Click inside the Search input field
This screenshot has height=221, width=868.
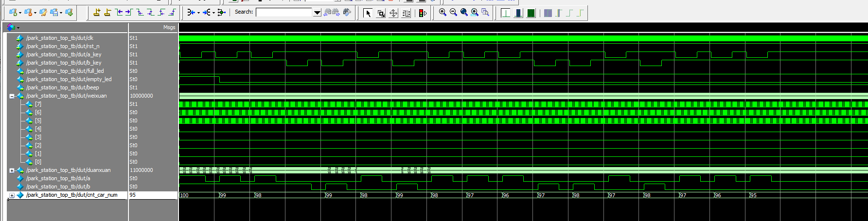(284, 13)
